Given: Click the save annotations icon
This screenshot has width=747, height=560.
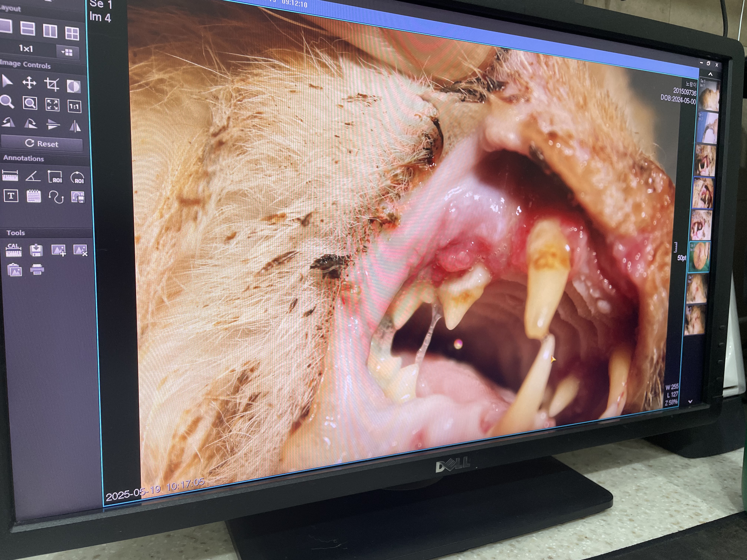Looking at the screenshot, I should (x=78, y=197).
